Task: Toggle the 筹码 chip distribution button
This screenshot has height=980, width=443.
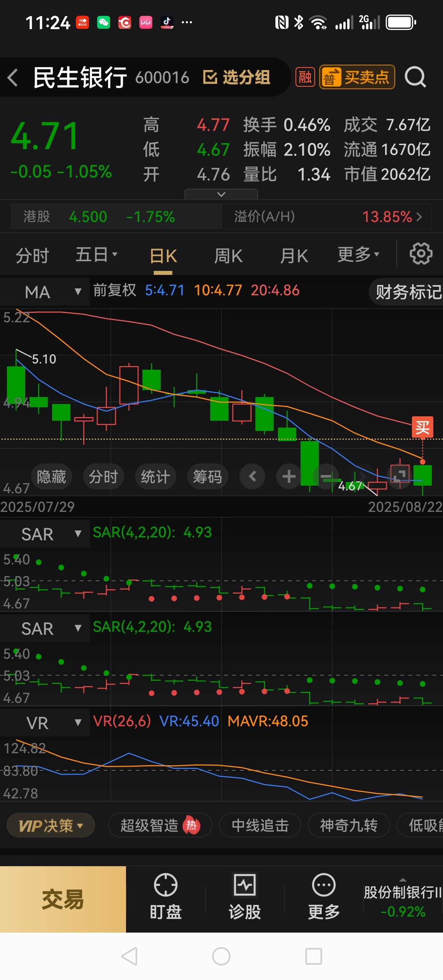Action: coord(208,477)
